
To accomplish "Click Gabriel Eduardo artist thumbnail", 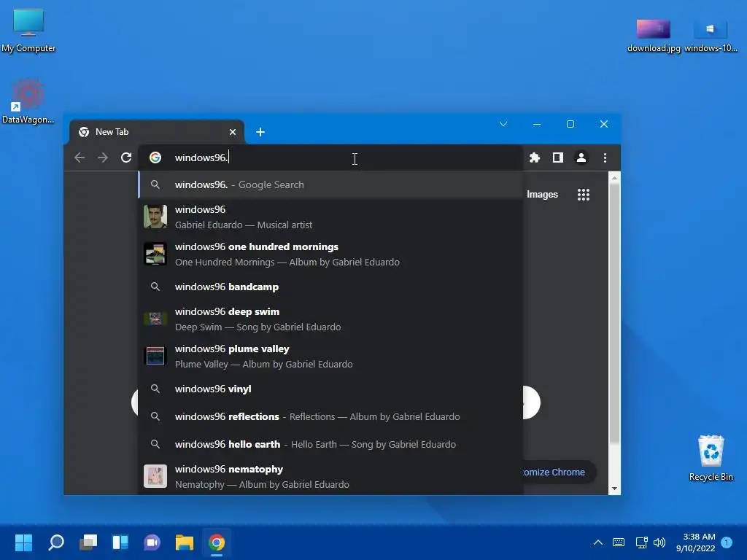I will (x=155, y=217).
